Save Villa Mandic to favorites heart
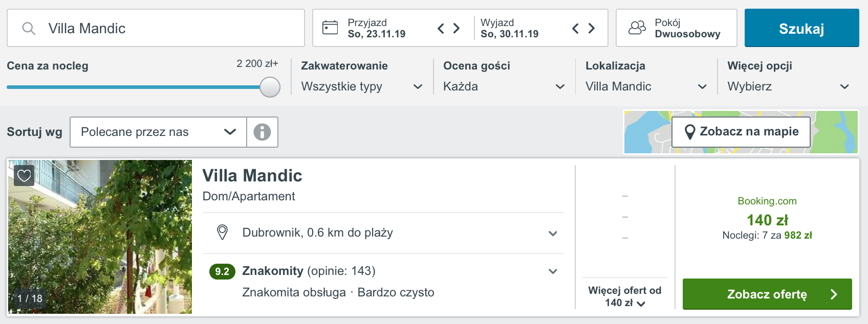868x324 pixels. (24, 176)
